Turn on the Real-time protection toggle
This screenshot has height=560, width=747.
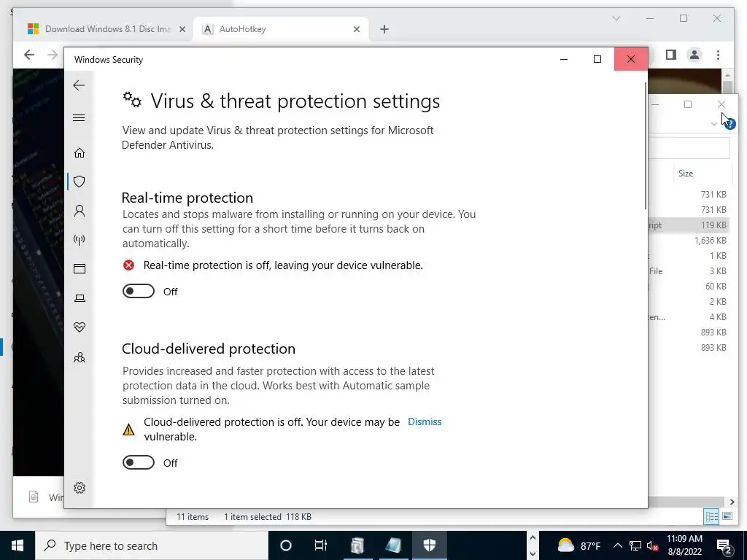138,291
